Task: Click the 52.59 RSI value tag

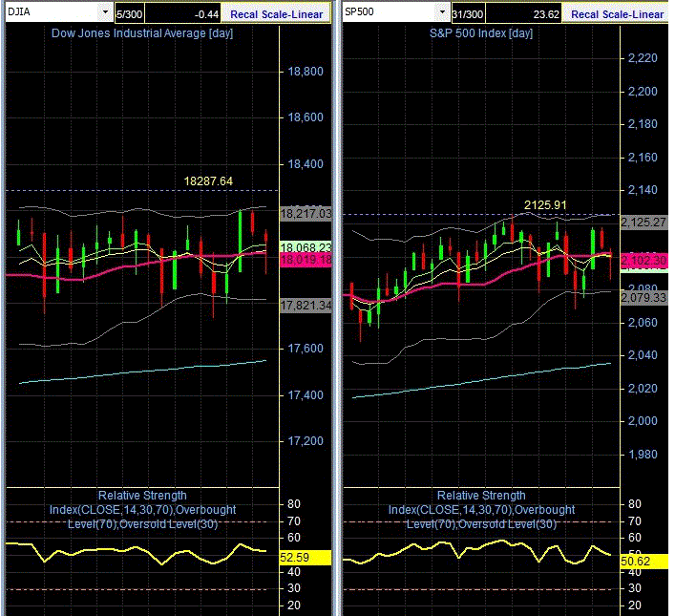Action: pyautogui.click(x=306, y=558)
